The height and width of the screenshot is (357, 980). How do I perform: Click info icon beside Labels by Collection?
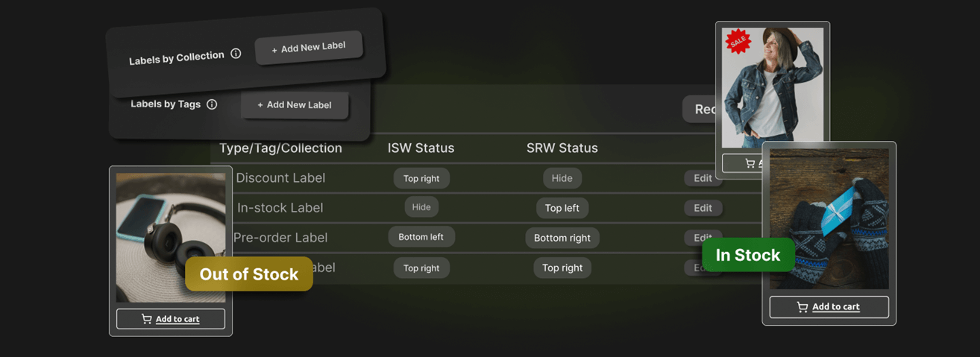pos(236,54)
